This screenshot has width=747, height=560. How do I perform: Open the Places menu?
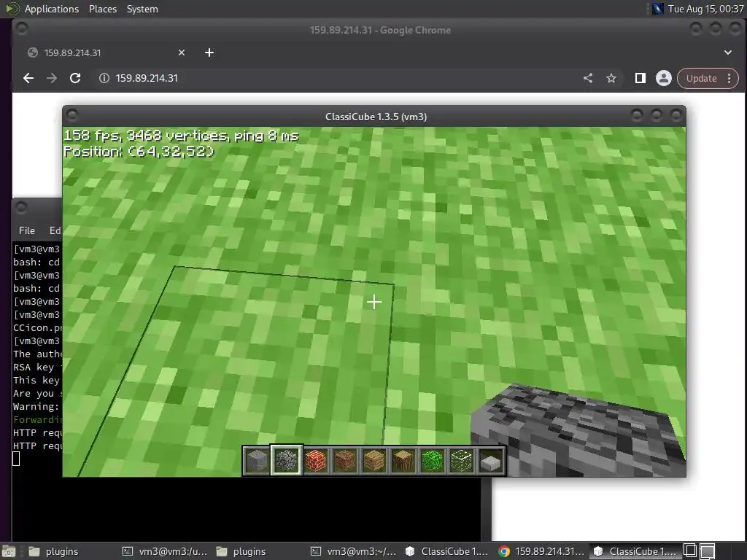[x=102, y=9]
